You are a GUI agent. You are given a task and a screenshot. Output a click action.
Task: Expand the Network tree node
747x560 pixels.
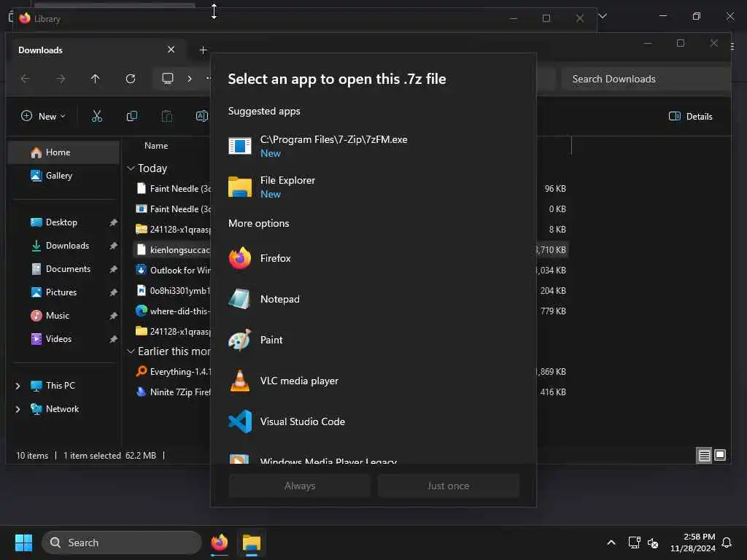tap(18, 409)
